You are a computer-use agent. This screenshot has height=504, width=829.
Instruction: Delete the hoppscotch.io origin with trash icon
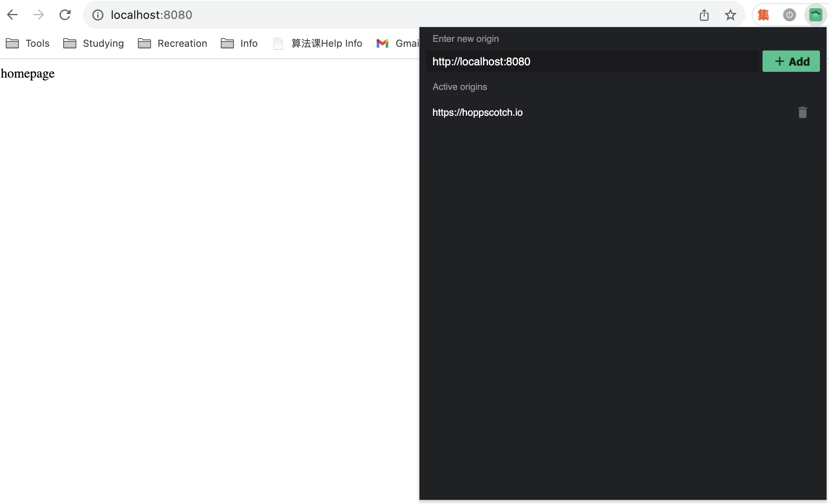point(802,112)
